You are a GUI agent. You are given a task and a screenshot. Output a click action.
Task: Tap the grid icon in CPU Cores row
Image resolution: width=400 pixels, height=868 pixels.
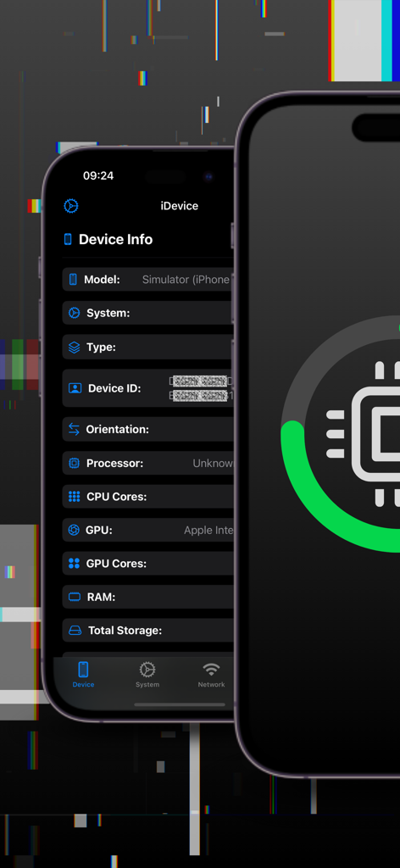(x=74, y=497)
